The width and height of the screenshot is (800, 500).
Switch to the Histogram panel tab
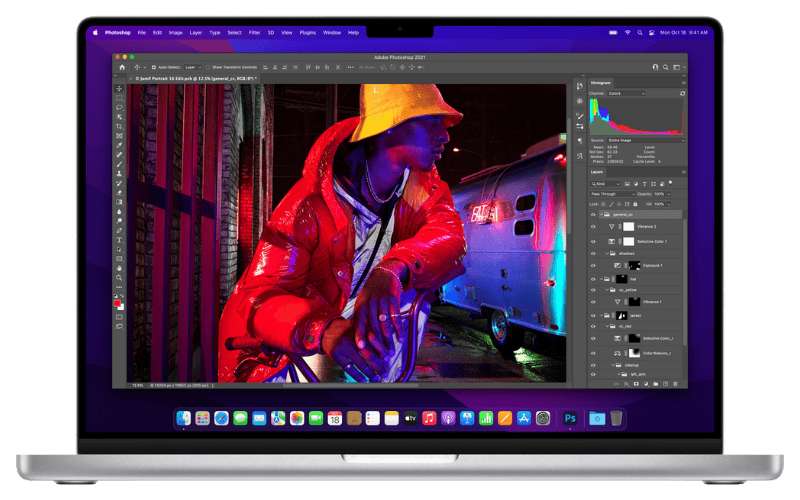(x=601, y=83)
